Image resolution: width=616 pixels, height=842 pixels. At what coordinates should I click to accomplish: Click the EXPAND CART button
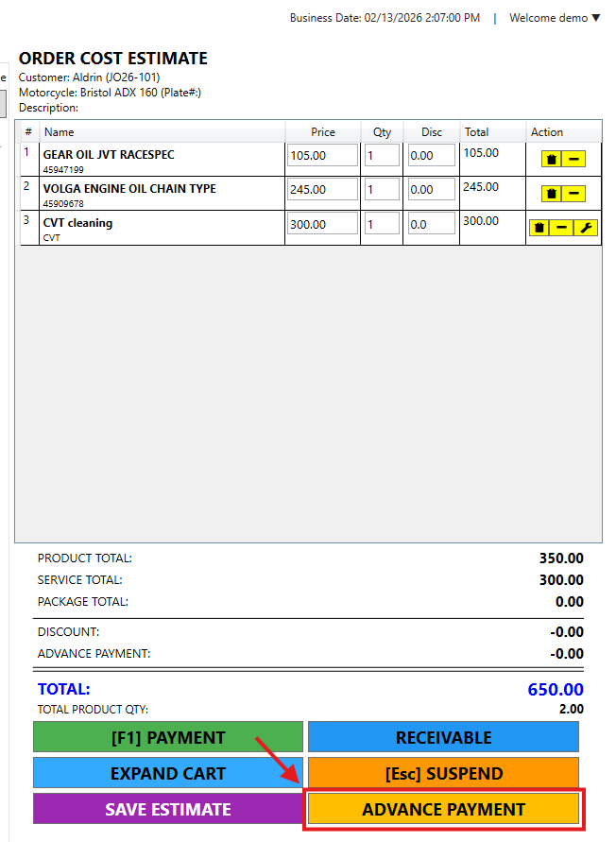[168, 773]
